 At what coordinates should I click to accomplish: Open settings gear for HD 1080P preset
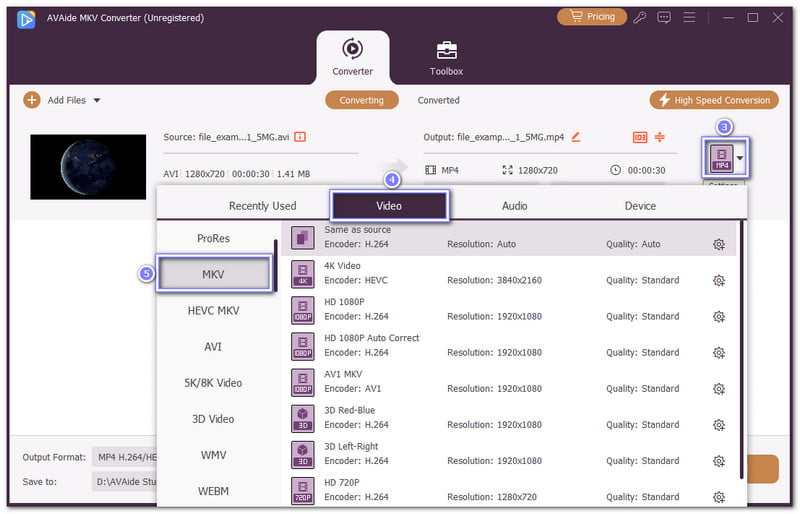tap(718, 317)
